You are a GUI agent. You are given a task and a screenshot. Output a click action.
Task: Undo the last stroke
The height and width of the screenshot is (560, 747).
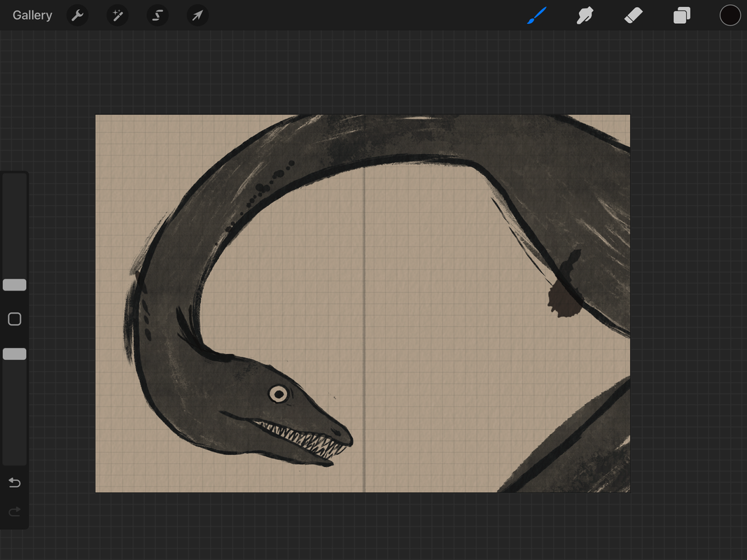pyautogui.click(x=15, y=483)
